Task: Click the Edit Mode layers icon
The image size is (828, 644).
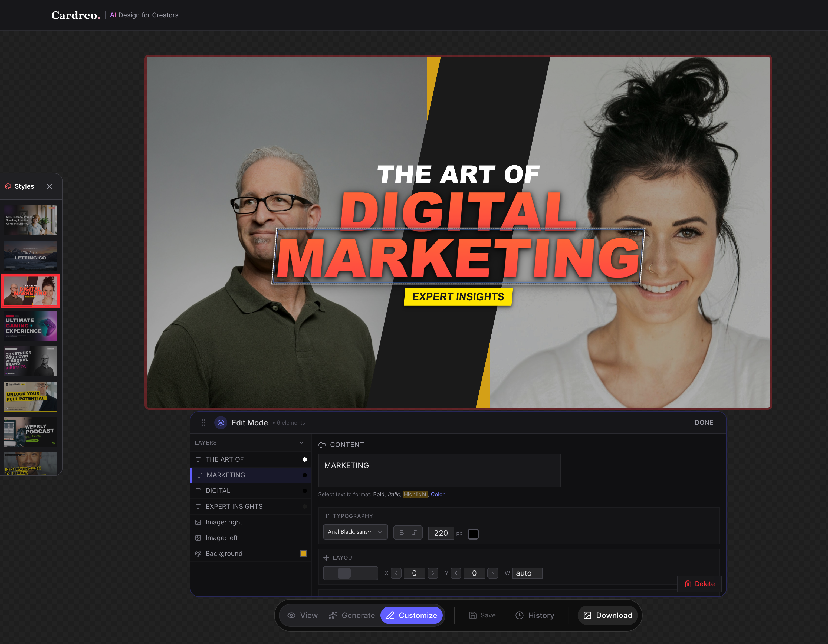Action: pos(221,423)
